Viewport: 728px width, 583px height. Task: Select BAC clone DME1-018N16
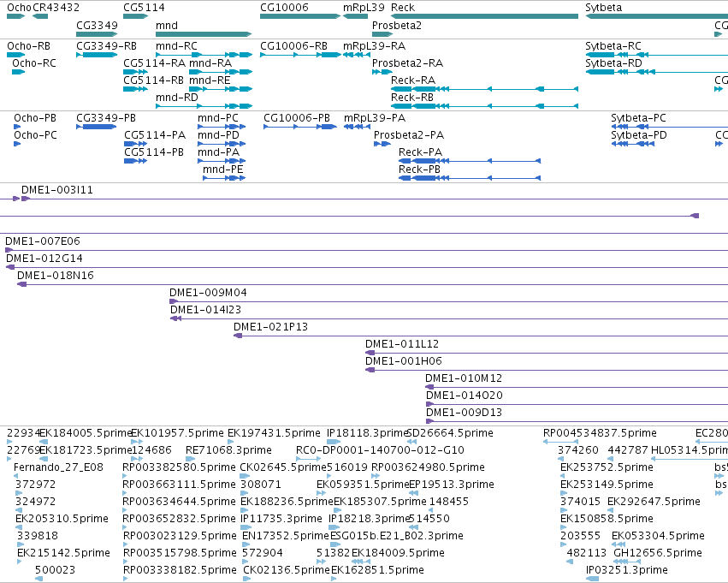tap(56, 276)
